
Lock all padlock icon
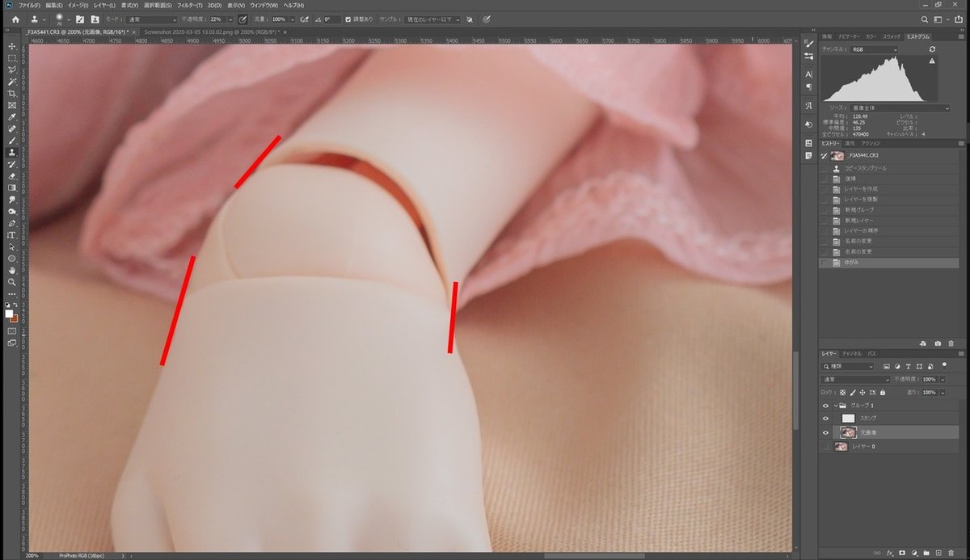pyautogui.click(x=882, y=392)
